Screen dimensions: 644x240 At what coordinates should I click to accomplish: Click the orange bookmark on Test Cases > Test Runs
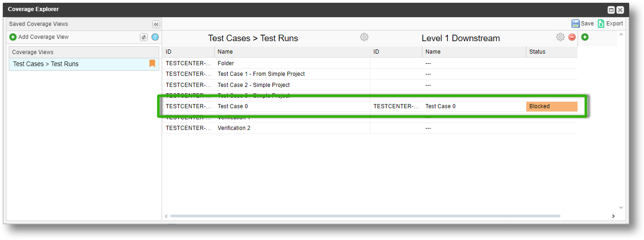pyautogui.click(x=152, y=64)
